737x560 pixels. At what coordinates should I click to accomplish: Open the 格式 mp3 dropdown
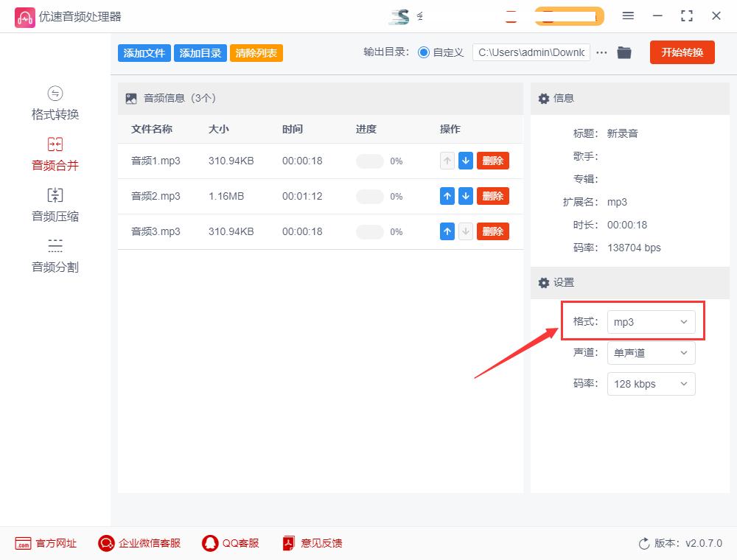coord(651,321)
